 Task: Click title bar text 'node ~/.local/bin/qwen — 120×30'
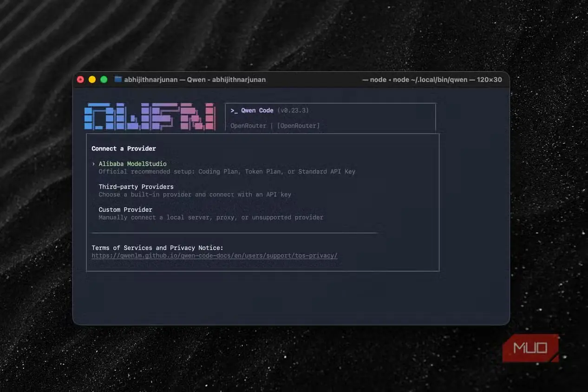447,79
